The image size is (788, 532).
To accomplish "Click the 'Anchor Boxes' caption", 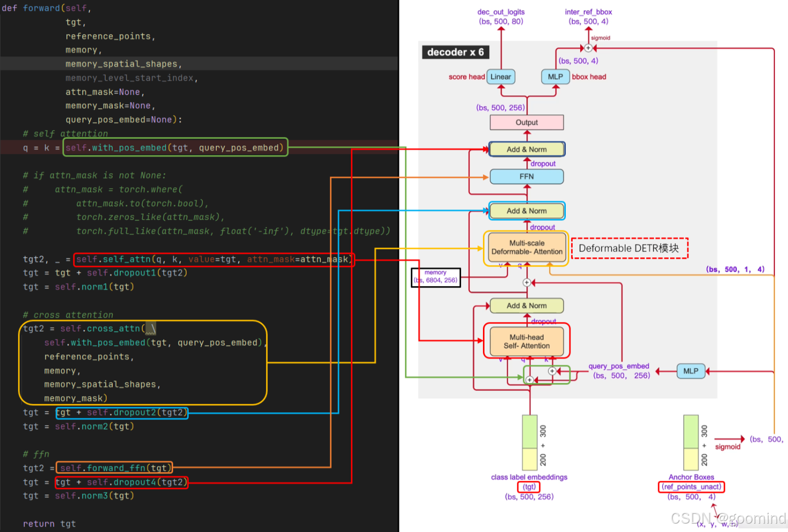I will point(692,477).
